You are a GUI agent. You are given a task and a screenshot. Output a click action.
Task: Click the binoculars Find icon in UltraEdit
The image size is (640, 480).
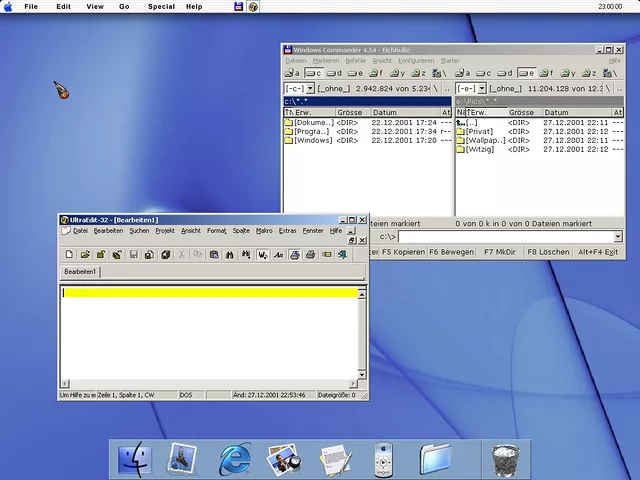coord(230,255)
